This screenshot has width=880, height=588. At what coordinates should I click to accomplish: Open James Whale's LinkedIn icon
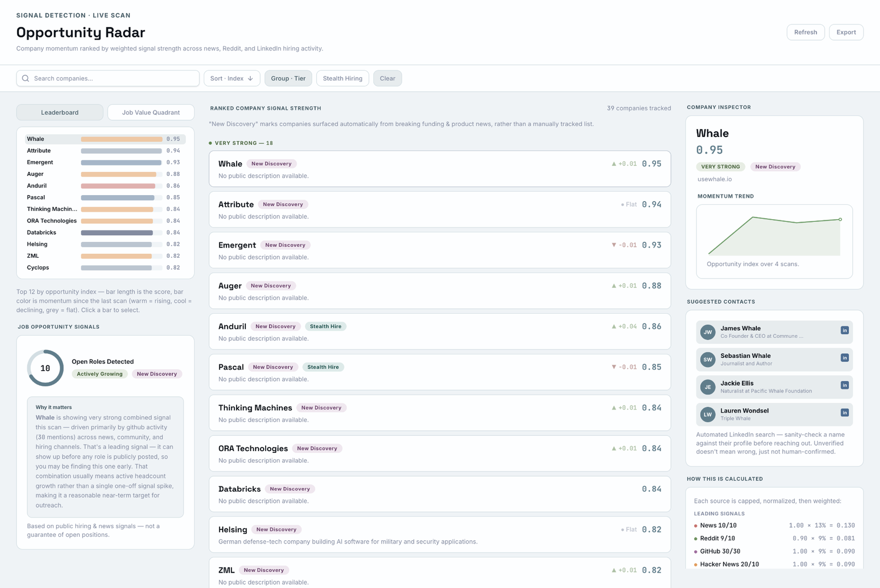click(x=844, y=330)
